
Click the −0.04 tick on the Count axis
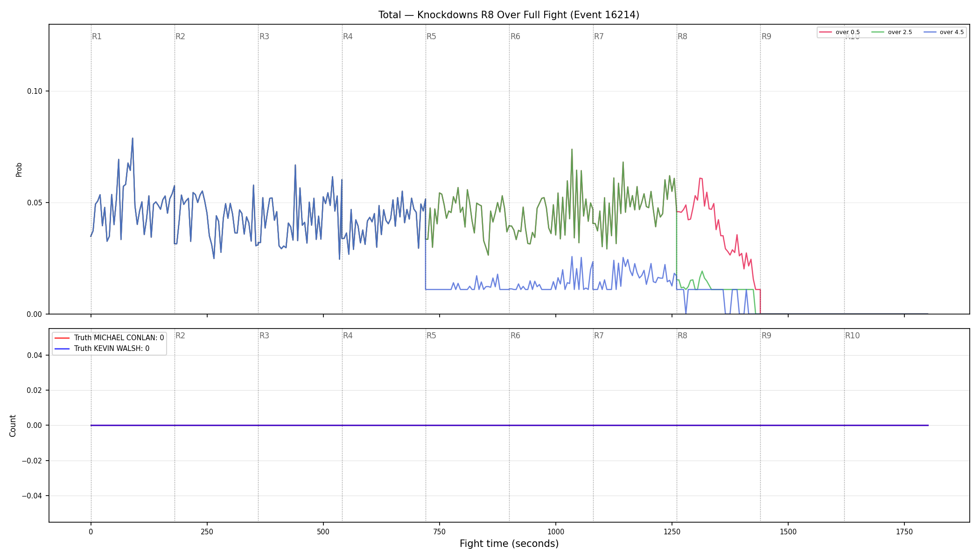[32, 496]
